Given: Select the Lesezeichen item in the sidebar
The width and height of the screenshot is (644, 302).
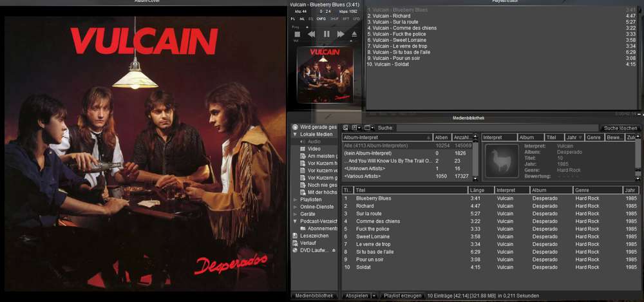Looking at the screenshot, I should (314, 236).
